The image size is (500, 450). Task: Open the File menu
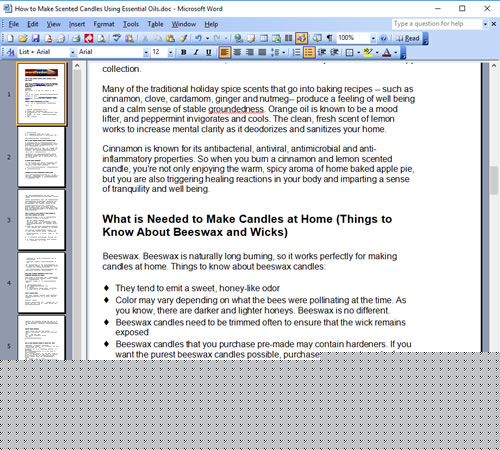click(14, 24)
